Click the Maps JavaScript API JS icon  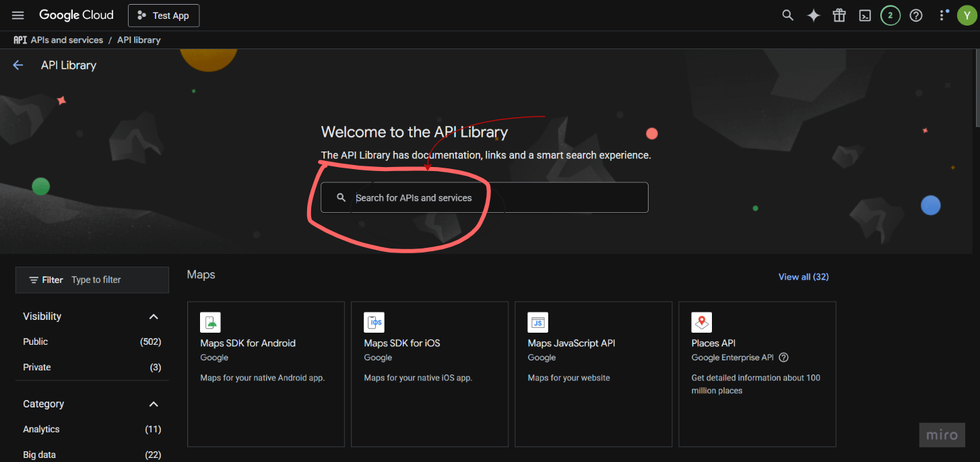click(x=538, y=323)
